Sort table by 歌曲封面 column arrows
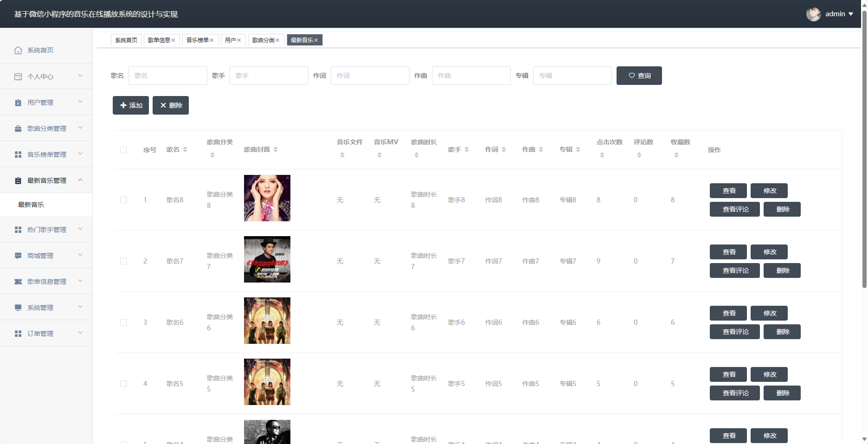The width and height of the screenshot is (868, 444). [x=276, y=149]
